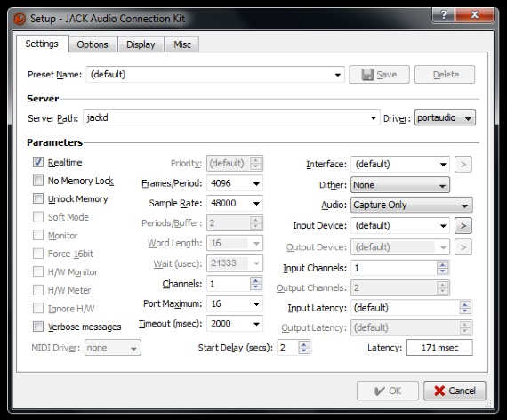Expand the Preset Name dropdown
Screen dimensions: 507x420
click(215, 75)
